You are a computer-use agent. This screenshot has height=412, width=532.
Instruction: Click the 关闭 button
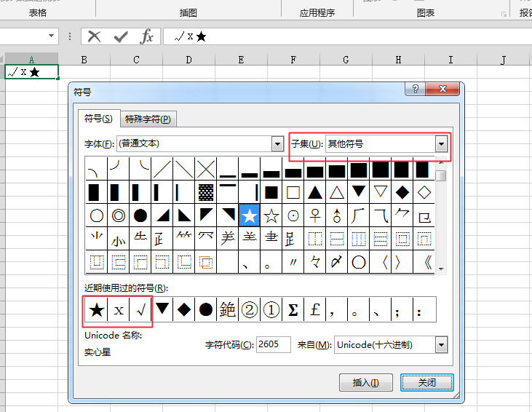pos(426,382)
